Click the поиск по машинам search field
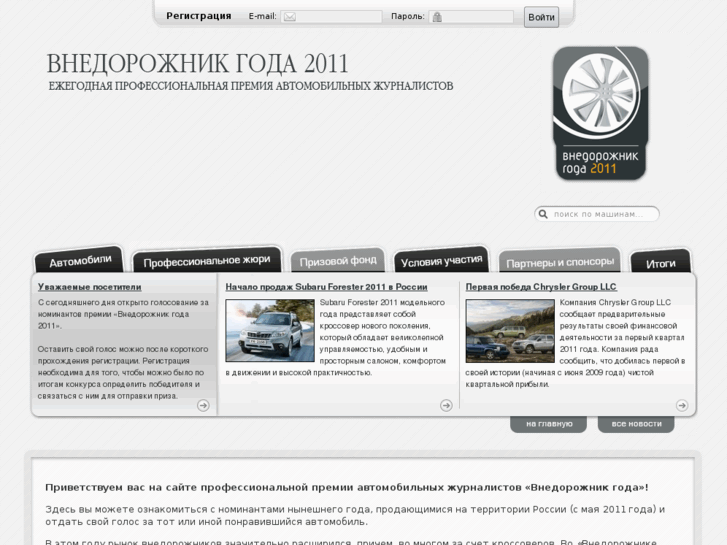This screenshot has width=727, height=545. (597, 214)
